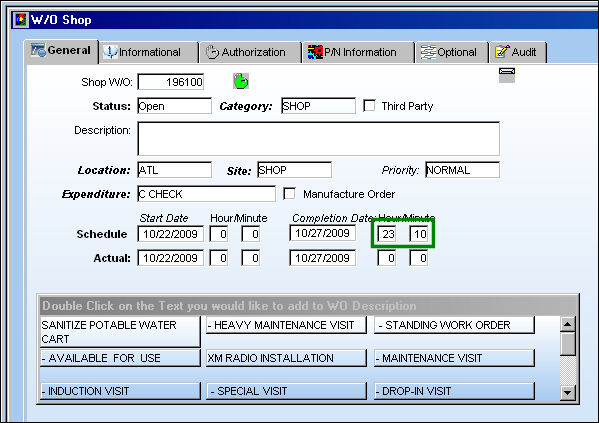Click the description list scrollbar thumb
Screen dimensions: 599x423
tap(568, 344)
